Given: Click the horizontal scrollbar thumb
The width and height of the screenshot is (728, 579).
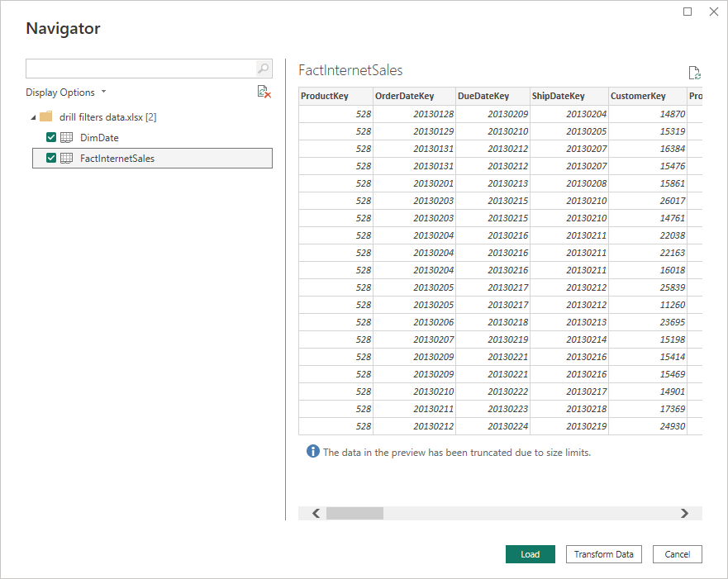Looking at the screenshot, I should pos(354,513).
